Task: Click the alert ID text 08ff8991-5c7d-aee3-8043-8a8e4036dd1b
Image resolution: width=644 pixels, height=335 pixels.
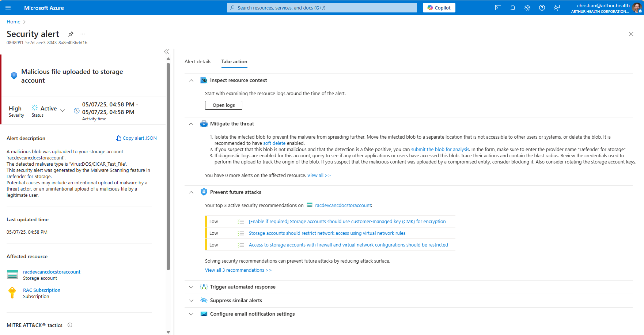Action: click(x=47, y=43)
